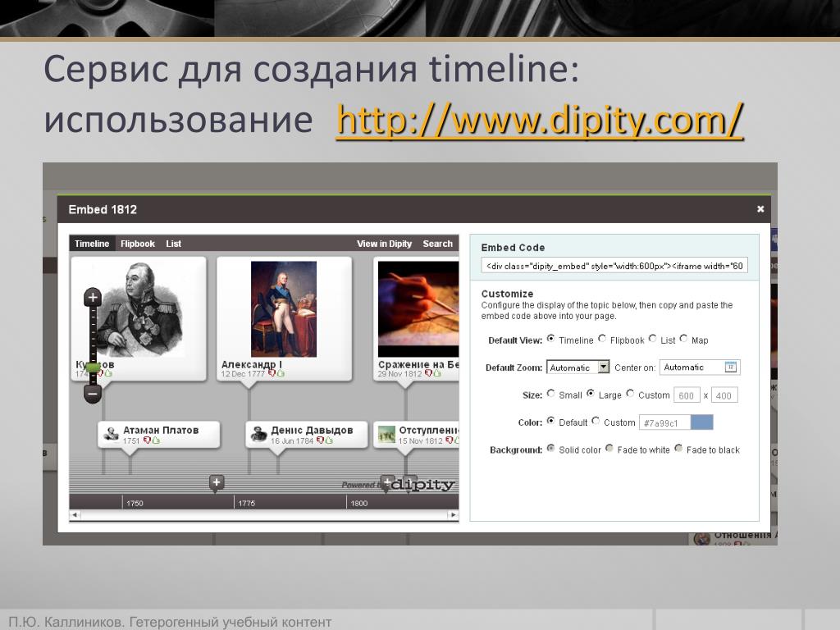
Task: Open Search in the embed toolbar
Action: pyautogui.click(x=438, y=244)
